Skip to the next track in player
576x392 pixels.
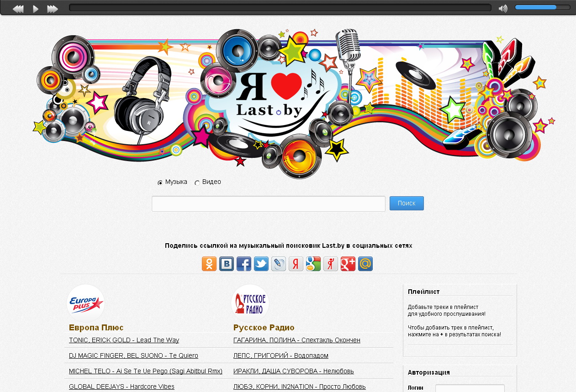pyautogui.click(x=53, y=9)
